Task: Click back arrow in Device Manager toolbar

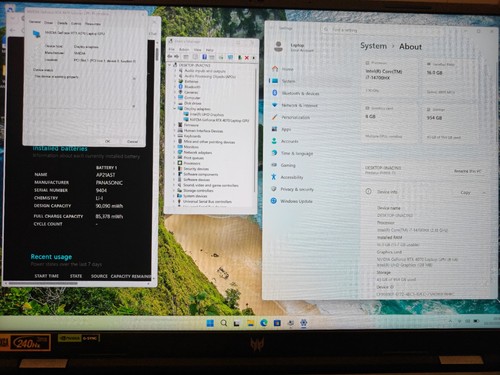Action: tap(170, 57)
